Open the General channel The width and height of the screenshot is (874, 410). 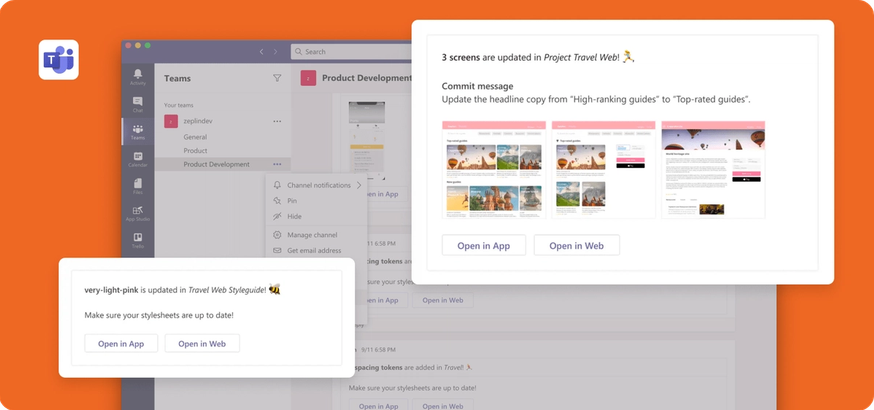[195, 137]
